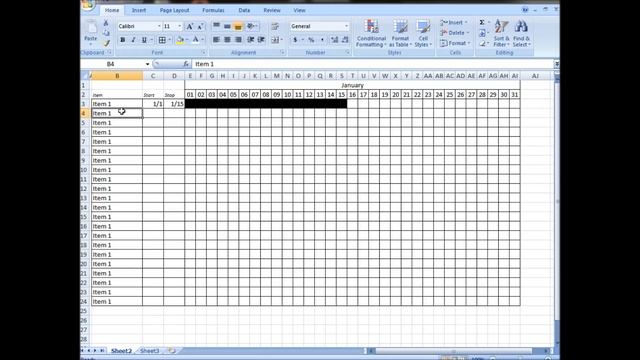This screenshot has width=640, height=360.
Task: Select column B header
Action: point(117,76)
